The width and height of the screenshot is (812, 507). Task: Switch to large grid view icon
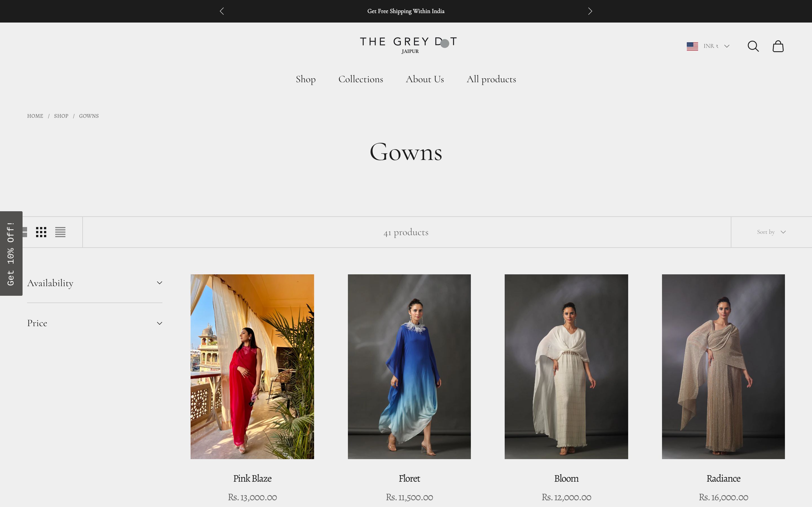(x=25, y=232)
